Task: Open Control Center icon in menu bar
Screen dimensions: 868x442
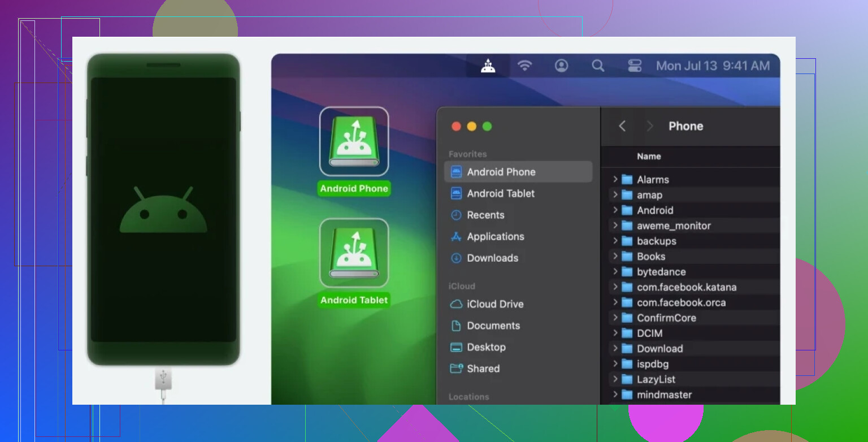Action: point(635,66)
